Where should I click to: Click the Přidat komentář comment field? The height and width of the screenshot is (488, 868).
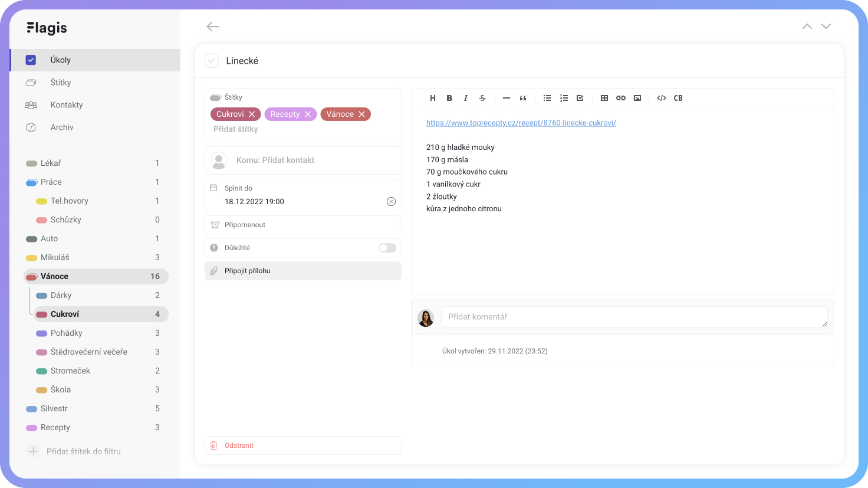click(633, 317)
